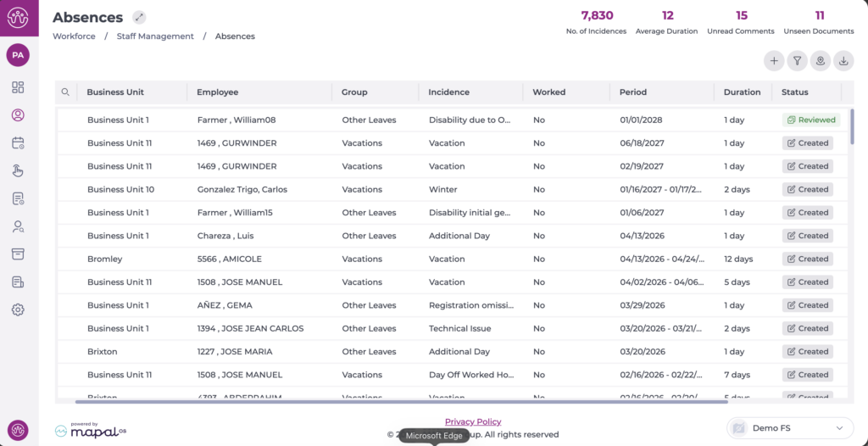The width and height of the screenshot is (868, 446).
Task: Click the download icon above the table
Action: tap(843, 60)
